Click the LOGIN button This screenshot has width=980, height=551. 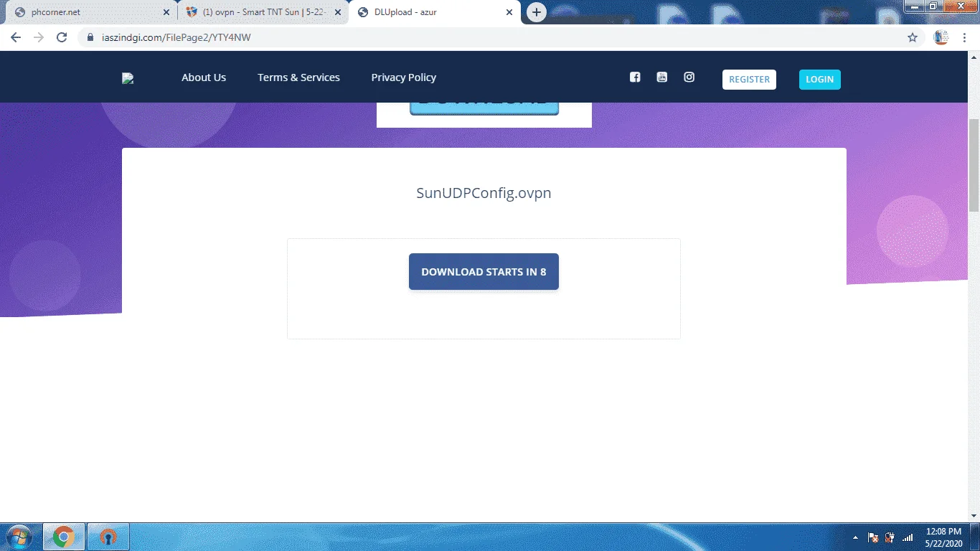(819, 80)
